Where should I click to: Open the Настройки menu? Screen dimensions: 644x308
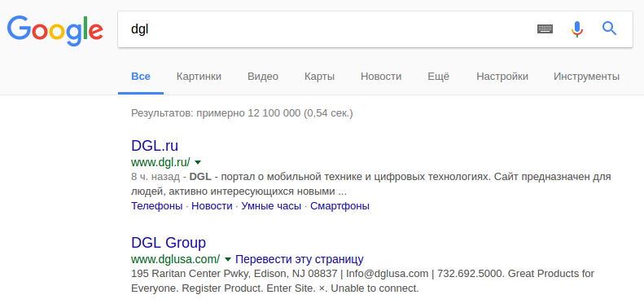502,77
